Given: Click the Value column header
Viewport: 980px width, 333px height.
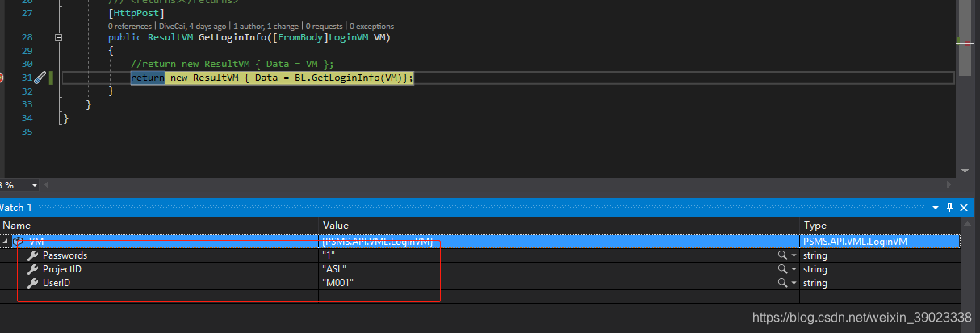Looking at the screenshot, I should click(x=559, y=225).
